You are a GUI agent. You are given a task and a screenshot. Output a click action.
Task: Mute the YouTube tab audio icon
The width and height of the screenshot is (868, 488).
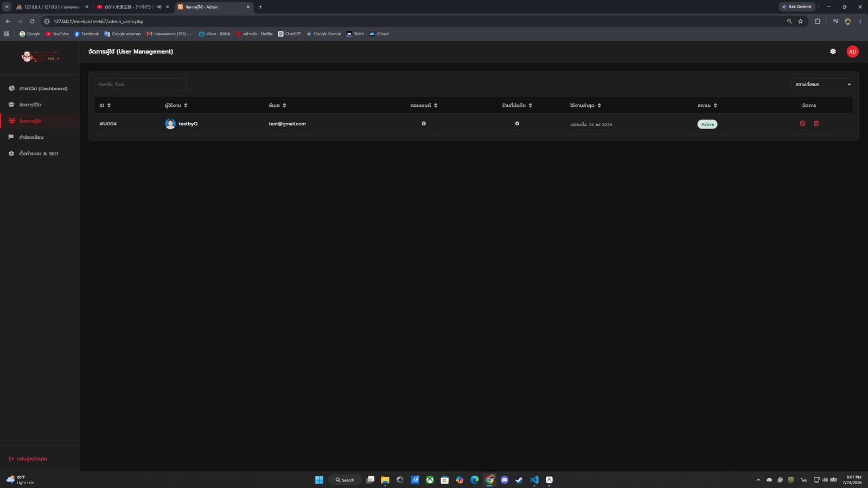coord(159,7)
